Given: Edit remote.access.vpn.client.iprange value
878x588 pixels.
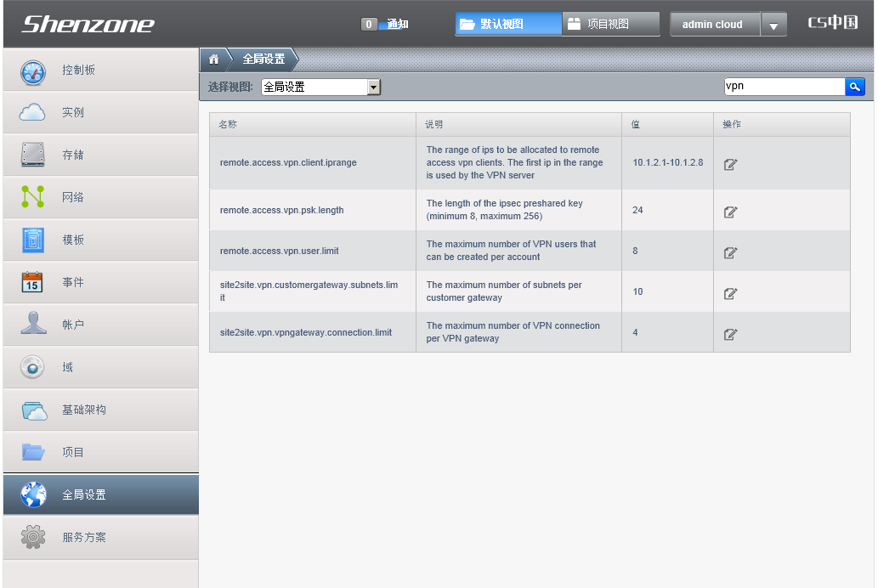Looking at the screenshot, I should (x=729, y=164).
